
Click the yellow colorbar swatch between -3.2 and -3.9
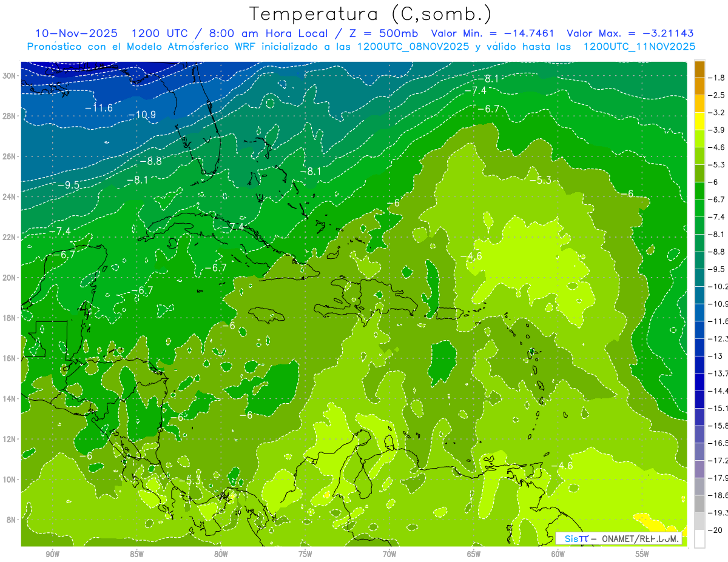699,121
